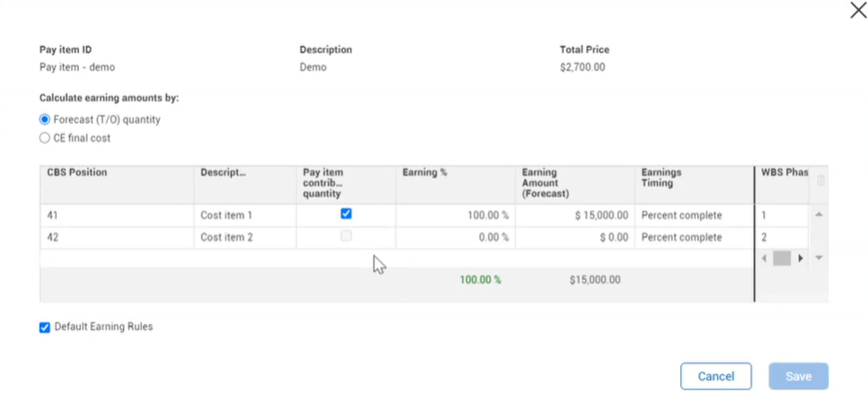Image resolution: width=868 pixels, height=404 pixels.
Task: Edit Earning % field for Cost item 1
Action: (456, 215)
